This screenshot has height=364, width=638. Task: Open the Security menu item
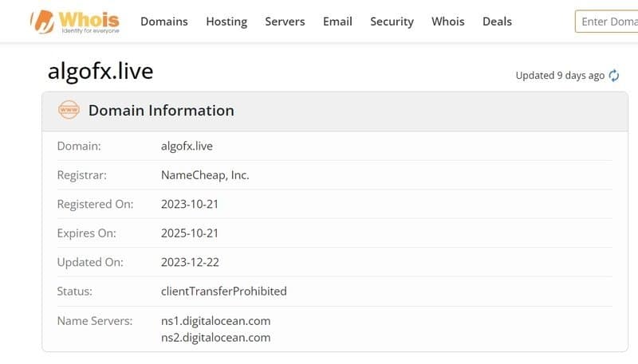tap(392, 22)
